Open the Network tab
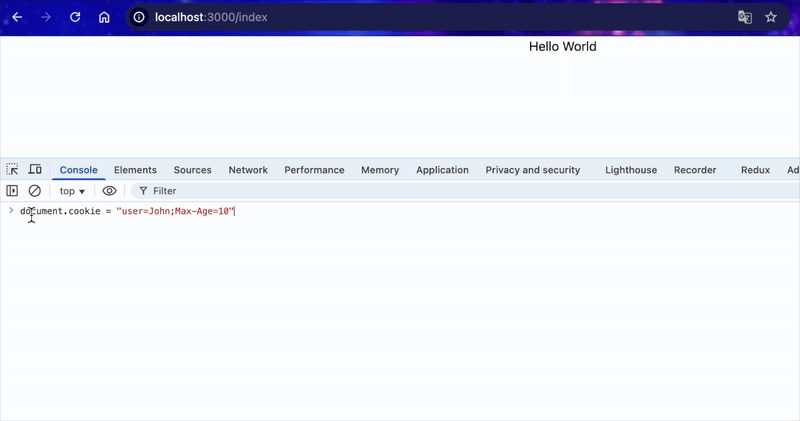The height and width of the screenshot is (421, 800). pyautogui.click(x=248, y=170)
